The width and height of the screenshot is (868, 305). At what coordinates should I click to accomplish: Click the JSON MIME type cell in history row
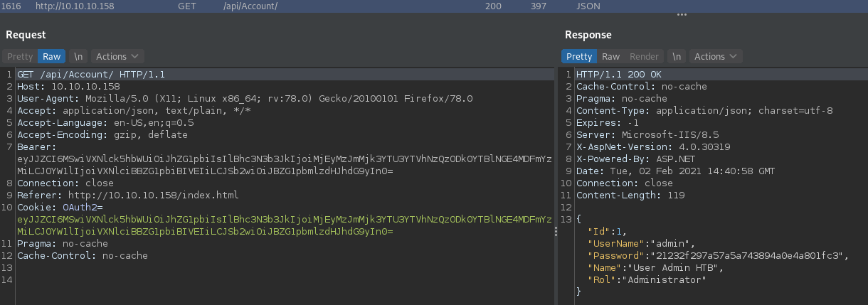click(x=588, y=6)
